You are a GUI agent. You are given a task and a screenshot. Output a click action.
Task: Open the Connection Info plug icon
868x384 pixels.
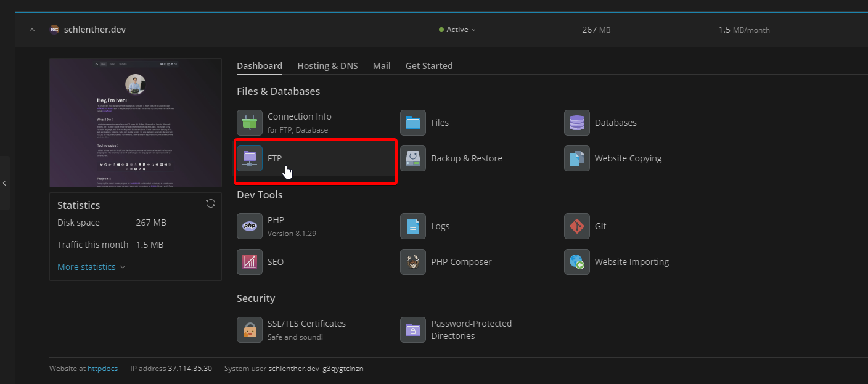pyautogui.click(x=250, y=123)
